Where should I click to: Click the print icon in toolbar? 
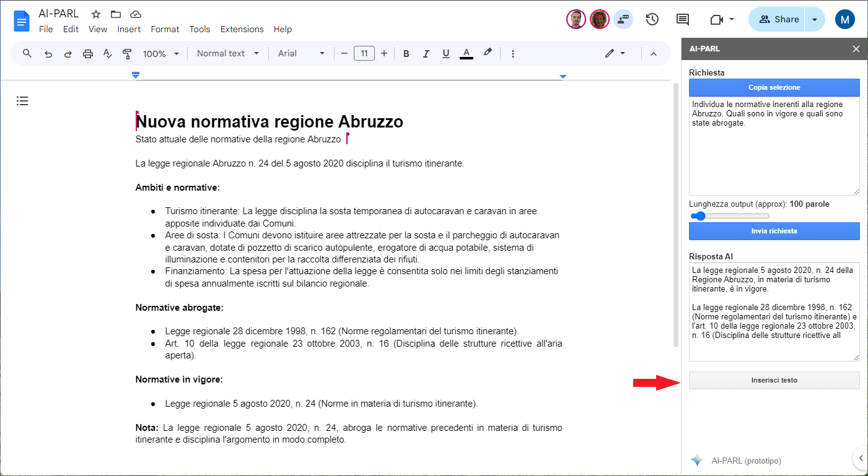coord(87,54)
